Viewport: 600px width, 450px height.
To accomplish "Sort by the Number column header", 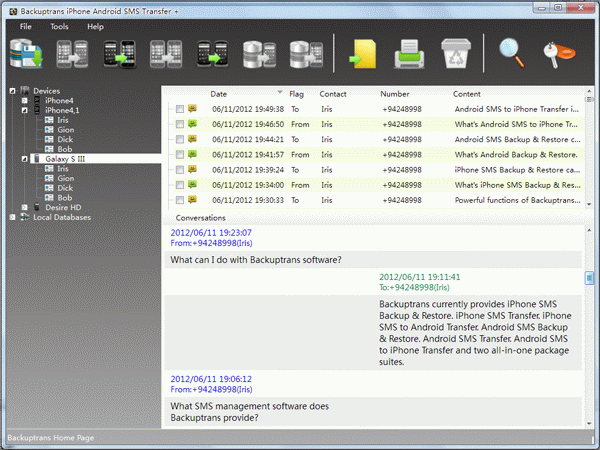I will [395, 94].
